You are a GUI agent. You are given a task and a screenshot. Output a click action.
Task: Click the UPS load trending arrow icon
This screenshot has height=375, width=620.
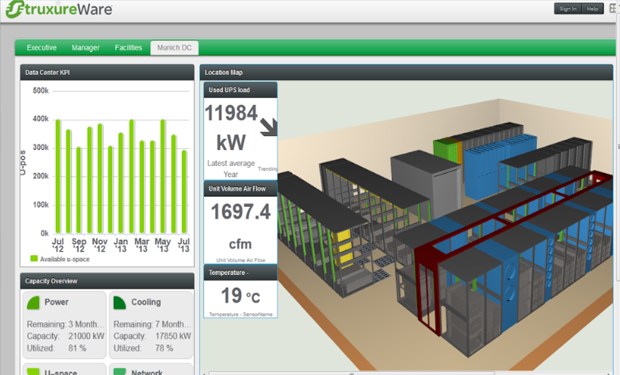click(269, 127)
